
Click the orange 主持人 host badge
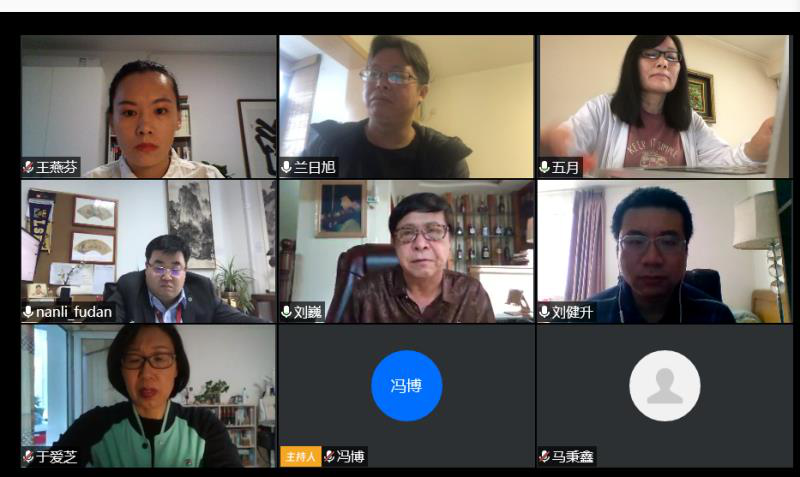pos(301,456)
